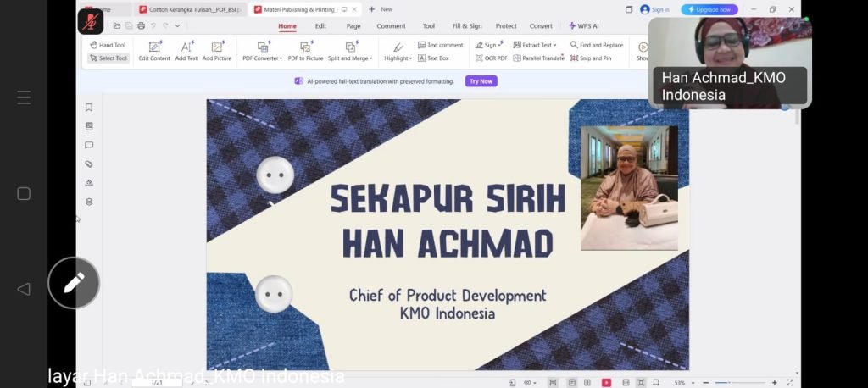Unmute the red microphone button
Screen dimensions: 868x388
point(91,21)
